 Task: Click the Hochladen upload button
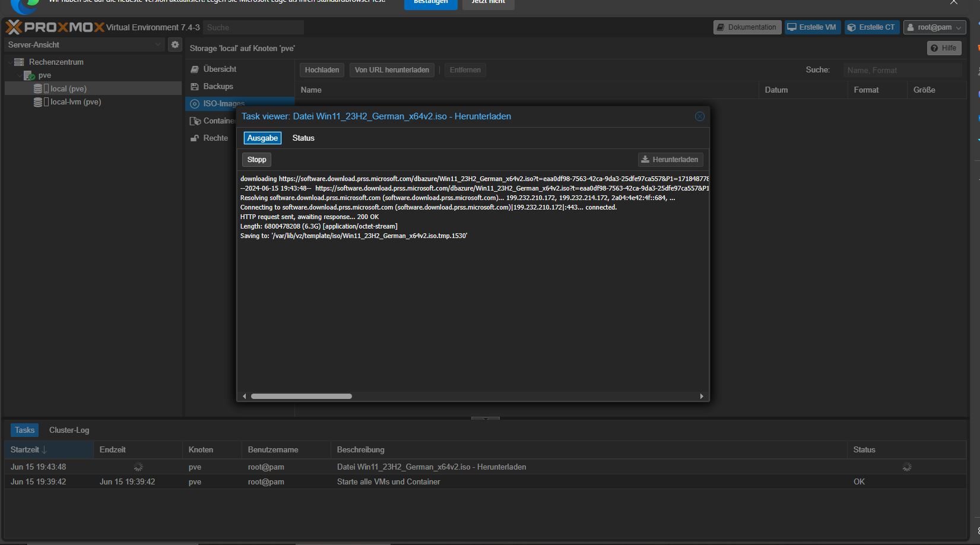[x=322, y=70]
